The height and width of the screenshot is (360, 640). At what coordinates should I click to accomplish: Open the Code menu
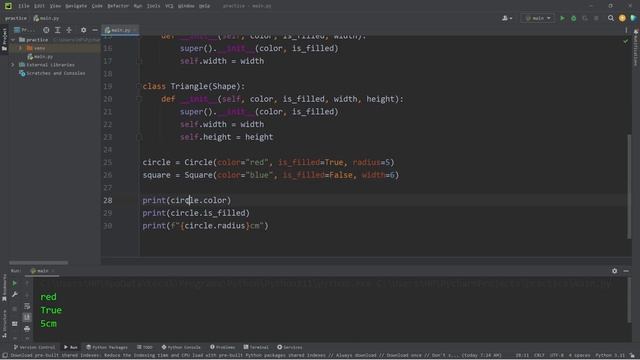[97, 6]
